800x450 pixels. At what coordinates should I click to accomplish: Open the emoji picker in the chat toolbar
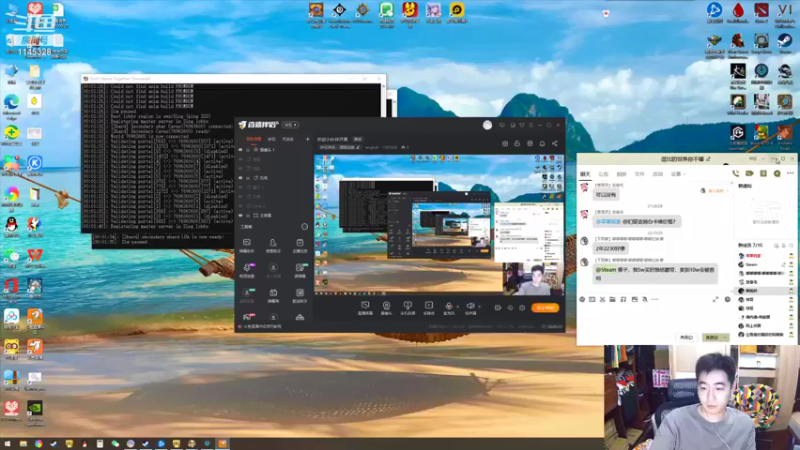point(582,299)
